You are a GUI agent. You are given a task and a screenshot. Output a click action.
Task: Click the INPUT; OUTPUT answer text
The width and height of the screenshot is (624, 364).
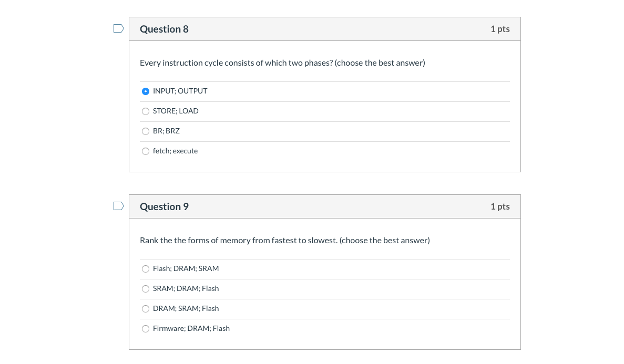[x=180, y=91]
